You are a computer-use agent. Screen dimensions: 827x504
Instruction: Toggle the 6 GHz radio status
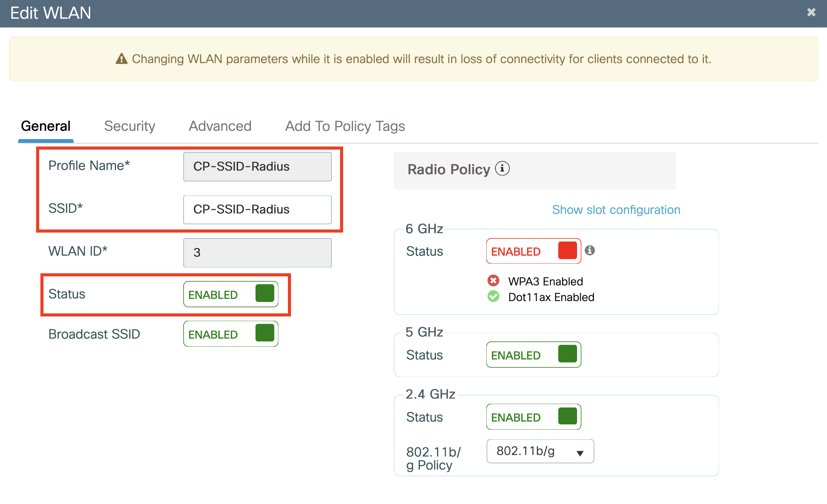pos(533,251)
